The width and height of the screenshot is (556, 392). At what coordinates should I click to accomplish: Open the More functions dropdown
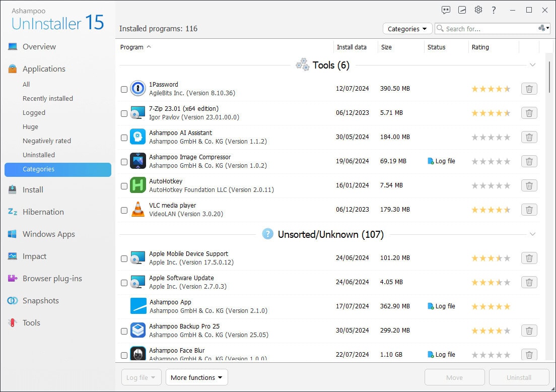click(197, 377)
